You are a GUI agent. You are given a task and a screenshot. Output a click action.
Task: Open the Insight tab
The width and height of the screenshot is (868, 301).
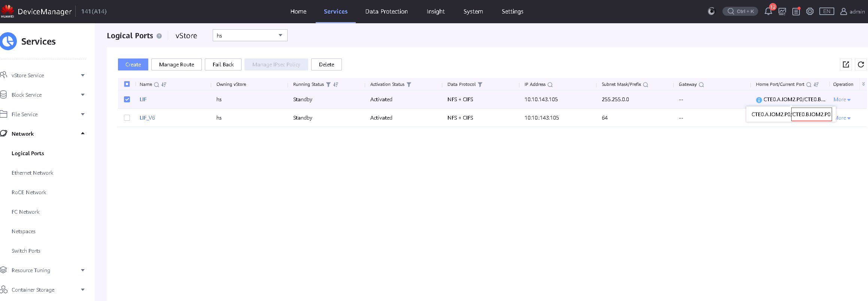pos(435,12)
